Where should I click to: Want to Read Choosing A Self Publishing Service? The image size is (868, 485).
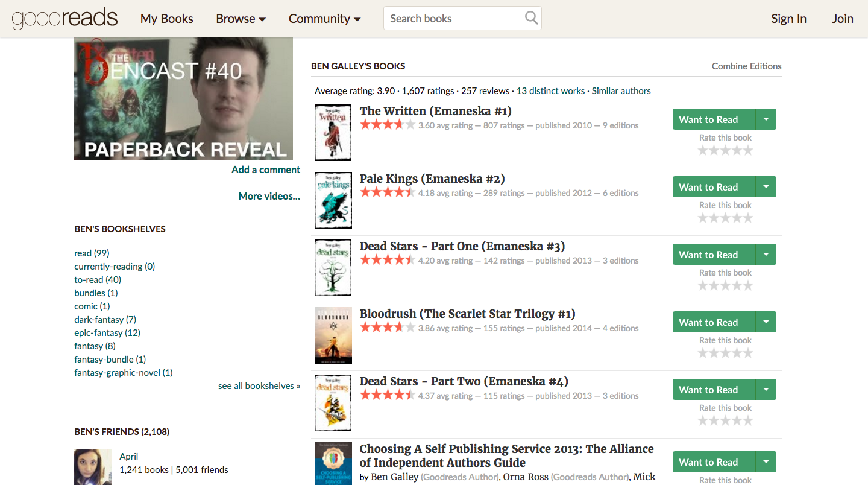coord(714,462)
